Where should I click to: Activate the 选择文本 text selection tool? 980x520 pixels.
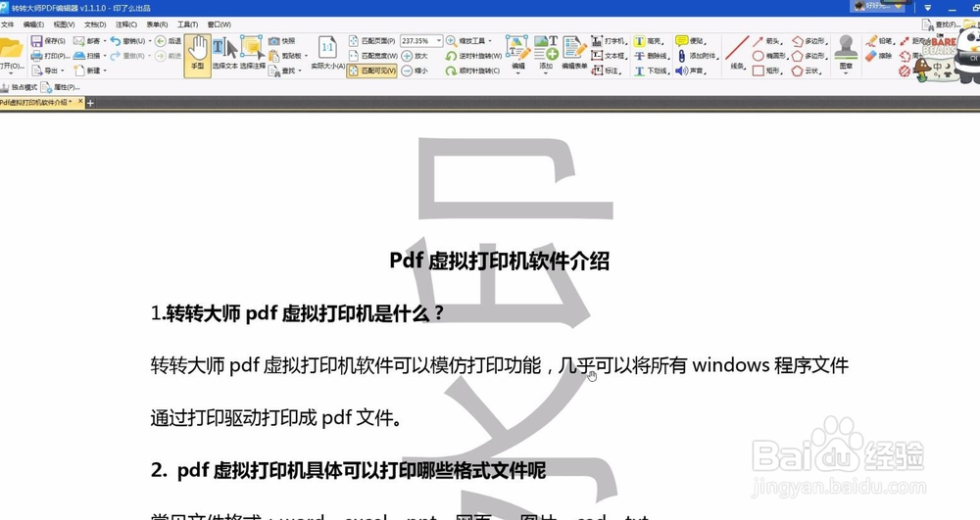click(225, 54)
